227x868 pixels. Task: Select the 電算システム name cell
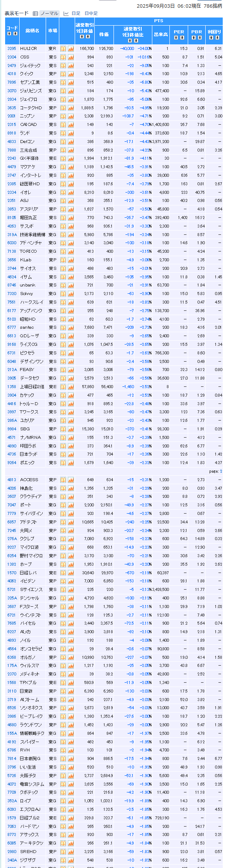pos(32,784)
